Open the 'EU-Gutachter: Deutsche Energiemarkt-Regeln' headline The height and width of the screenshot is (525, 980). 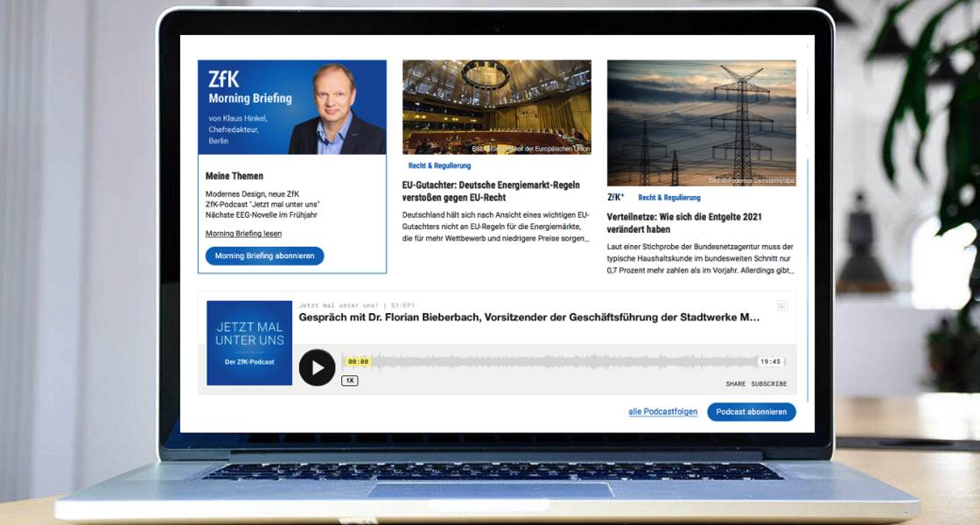[491, 192]
